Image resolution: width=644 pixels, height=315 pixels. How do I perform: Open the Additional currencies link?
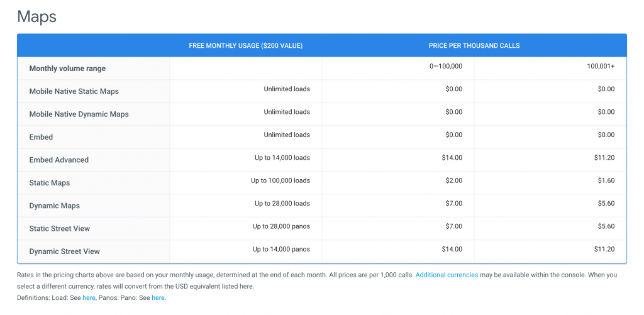click(447, 275)
